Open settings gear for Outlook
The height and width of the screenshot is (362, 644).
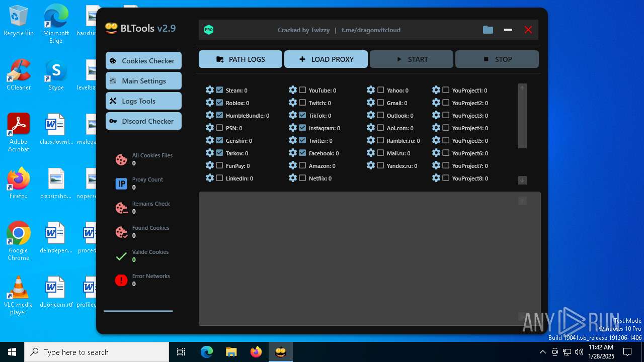coord(371,115)
